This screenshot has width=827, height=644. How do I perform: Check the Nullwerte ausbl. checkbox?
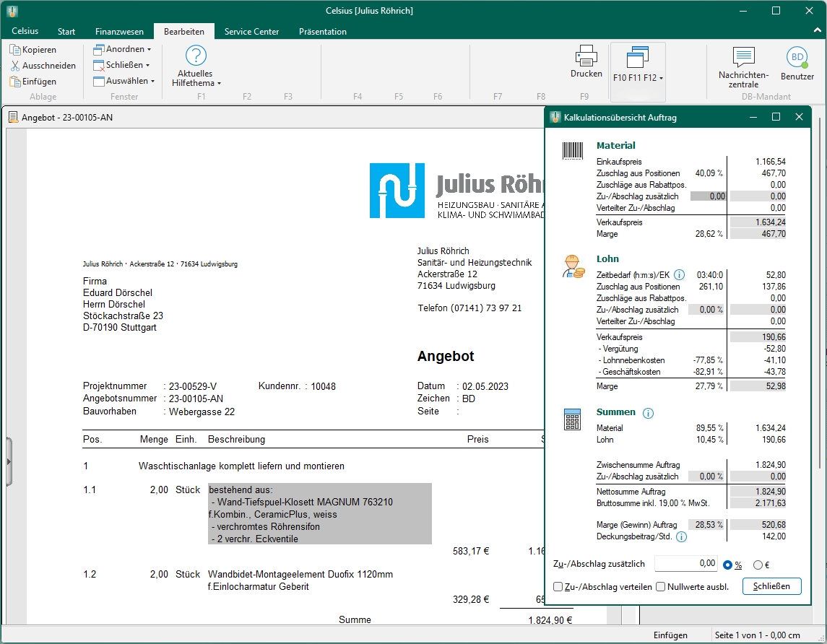tap(661, 587)
